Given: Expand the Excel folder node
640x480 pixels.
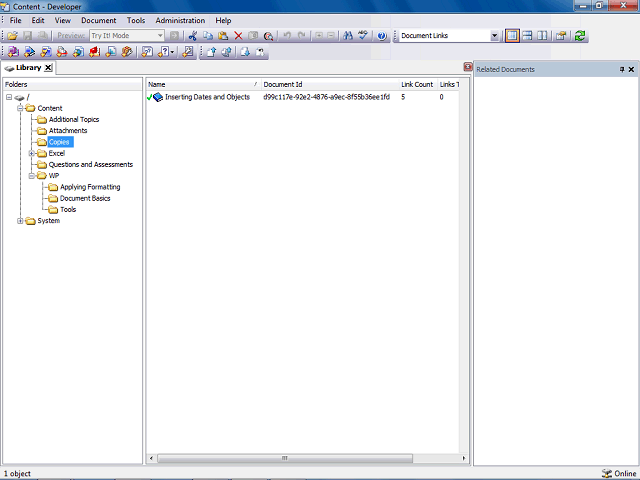Looking at the screenshot, I should (31, 153).
